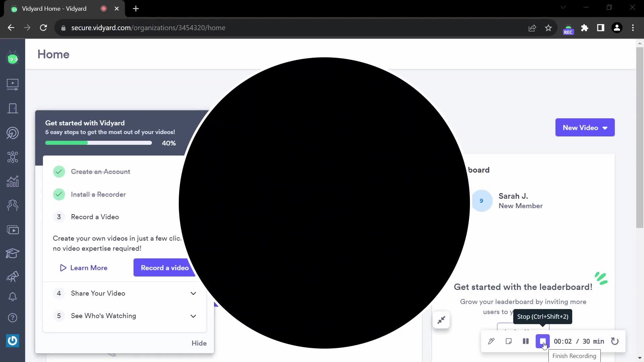644x362 pixels.
Task: Open the sticky note tool in recorder bar
Action: pos(508,341)
